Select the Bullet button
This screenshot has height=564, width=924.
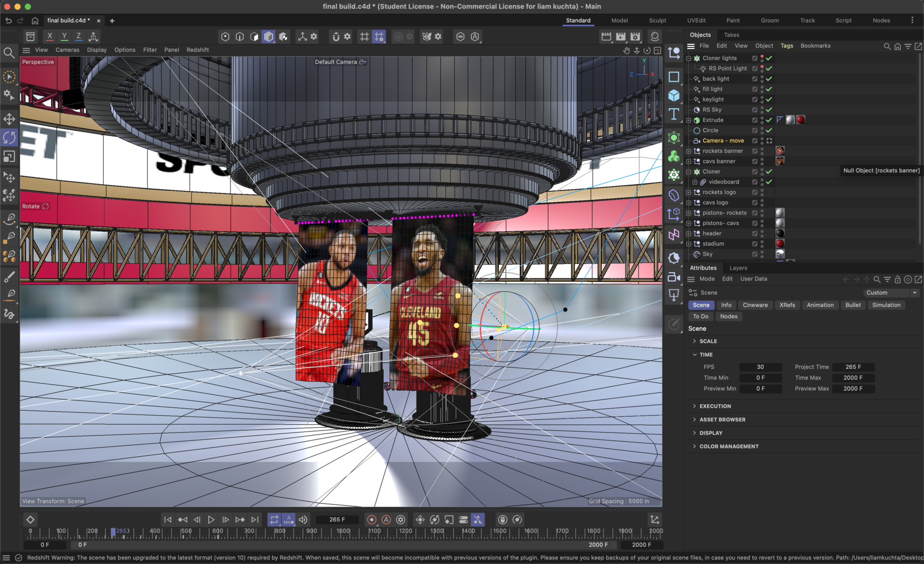(x=853, y=305)
